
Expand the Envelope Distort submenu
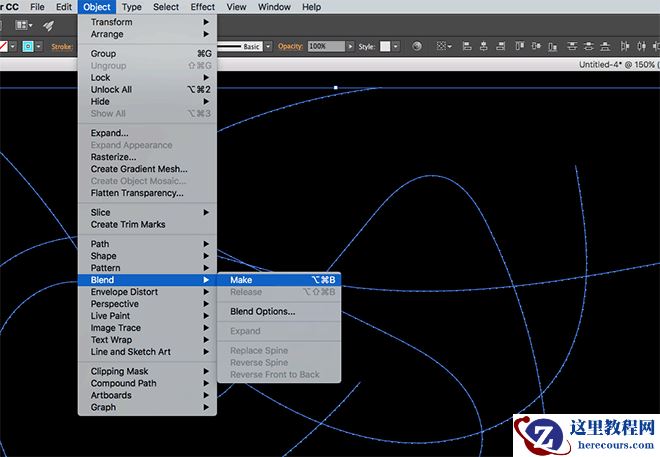pyautogui.click(x=124, y=292)
